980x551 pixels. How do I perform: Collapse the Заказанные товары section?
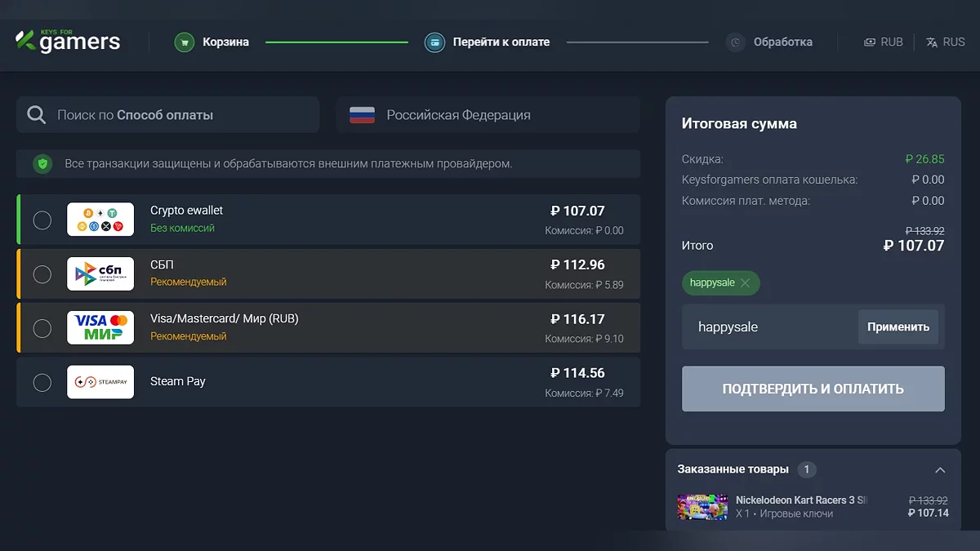click(x=940, y=470)
